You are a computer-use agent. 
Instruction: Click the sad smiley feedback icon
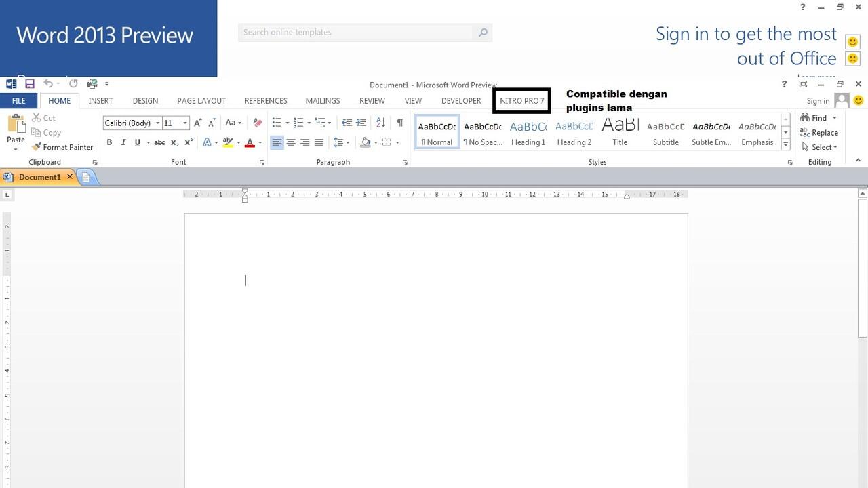click(x=853, y=58)
